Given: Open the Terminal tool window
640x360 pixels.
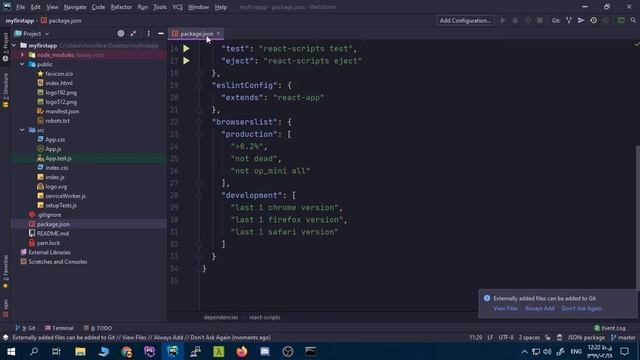Looking at the screenshot, I should pos(59,328).
